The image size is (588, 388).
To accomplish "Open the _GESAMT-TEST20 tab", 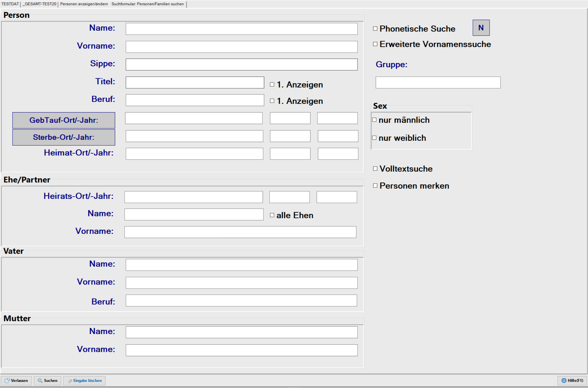I will tap(39, 4).
